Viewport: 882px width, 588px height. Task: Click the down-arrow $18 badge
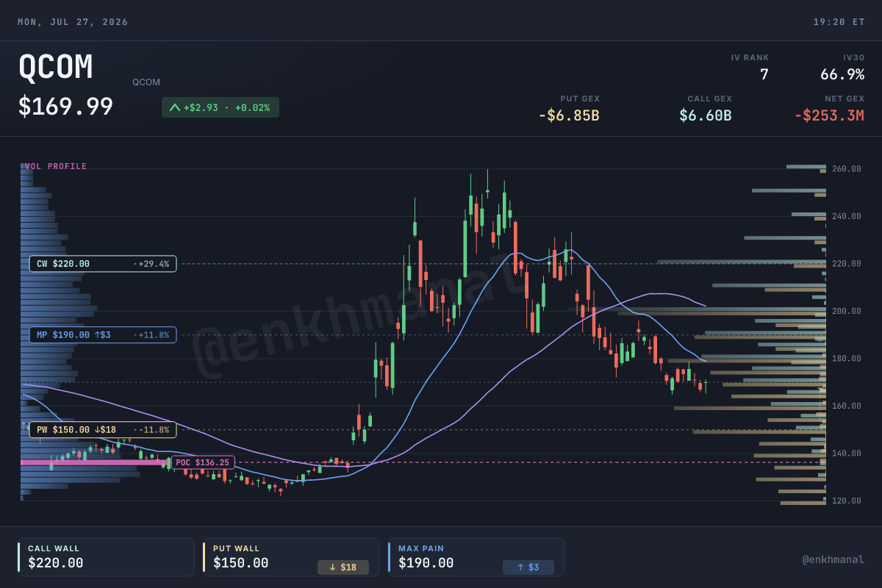click(343, 567)
